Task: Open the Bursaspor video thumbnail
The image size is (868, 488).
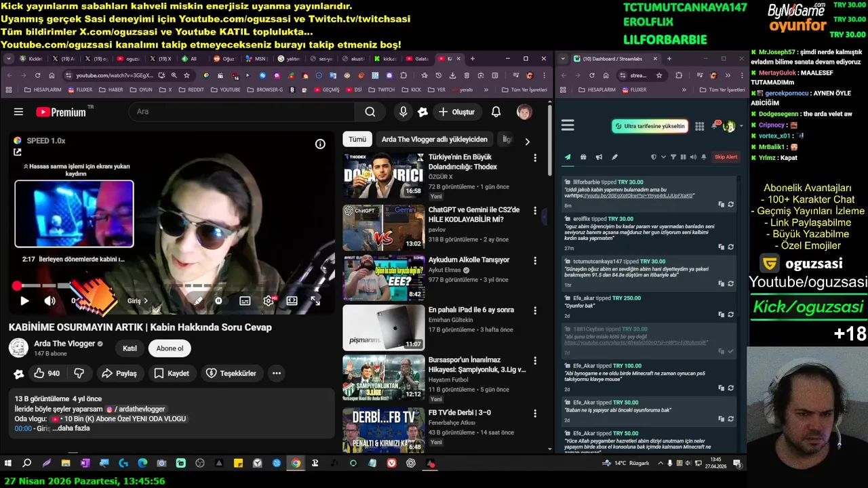Action: pos(383,378)
